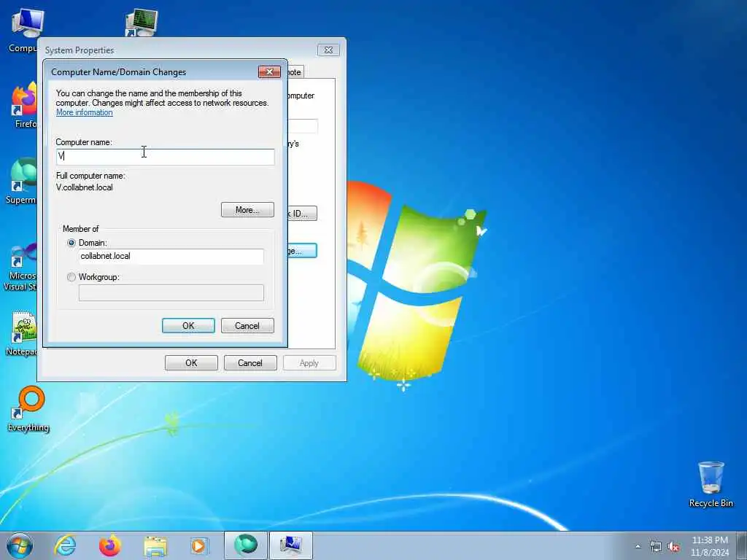Open Windows Explorer from the taskbar
Viewport: 747px width, 560px height.
point(155,545)
